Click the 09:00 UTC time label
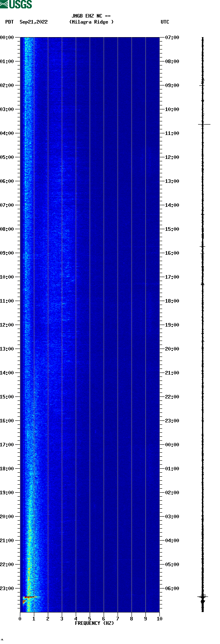This screenshot has height=644, width=220. tap(172, 85)
